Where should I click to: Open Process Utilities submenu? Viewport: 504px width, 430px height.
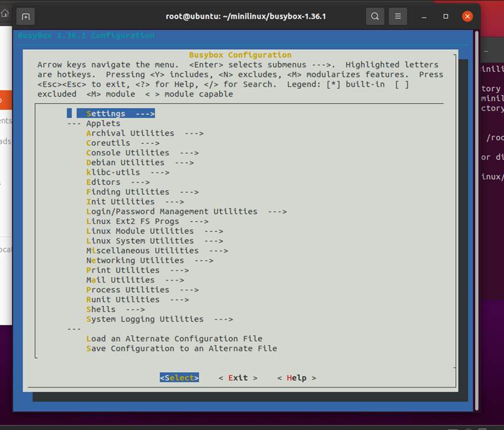(x=142, y=290)
